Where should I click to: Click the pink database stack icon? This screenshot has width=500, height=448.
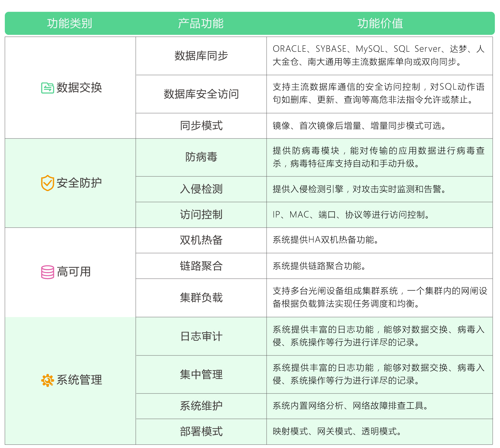(48, 272)
